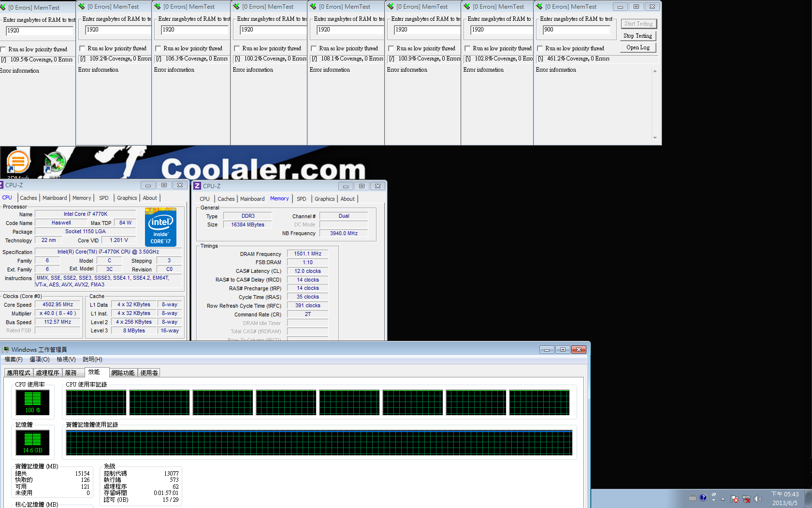Toggle low priority thread in 102.8% coverage MemTest
812x508 pixels.
467,48
